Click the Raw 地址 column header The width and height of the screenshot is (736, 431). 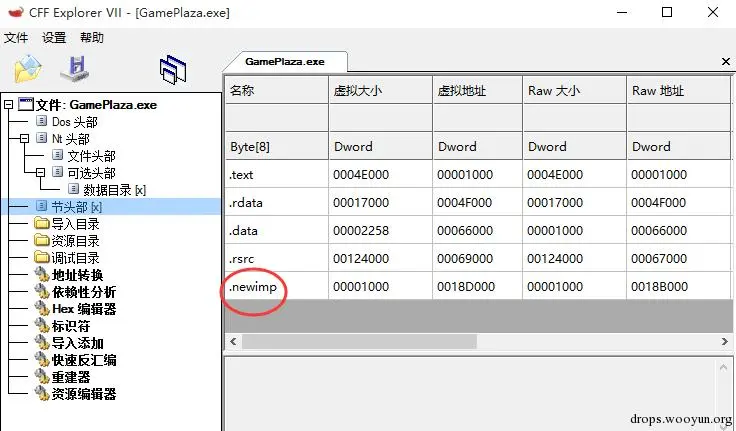coord(679,90)
